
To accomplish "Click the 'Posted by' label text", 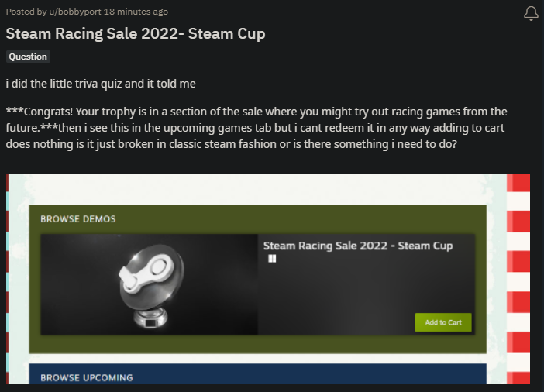I will point(26,12).
